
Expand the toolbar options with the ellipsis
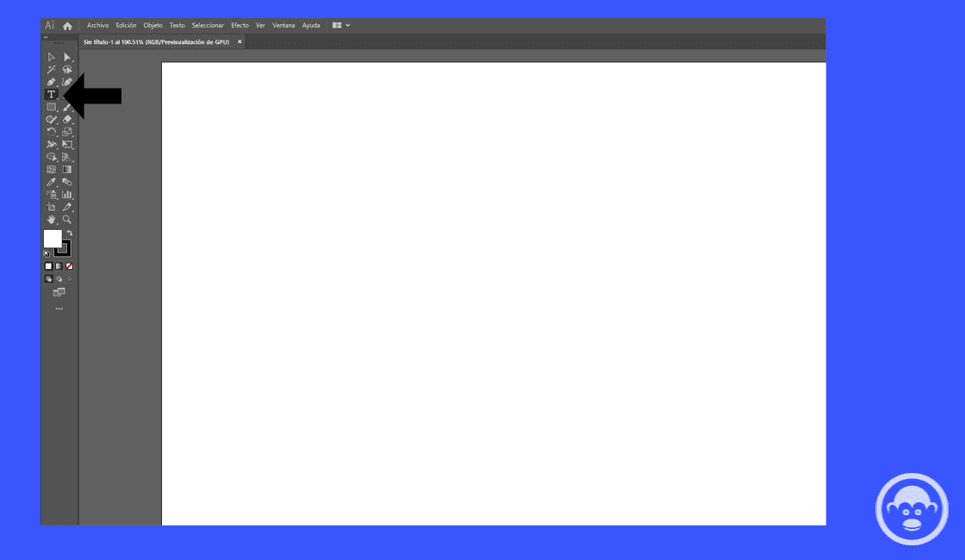(x=59, y=308)
